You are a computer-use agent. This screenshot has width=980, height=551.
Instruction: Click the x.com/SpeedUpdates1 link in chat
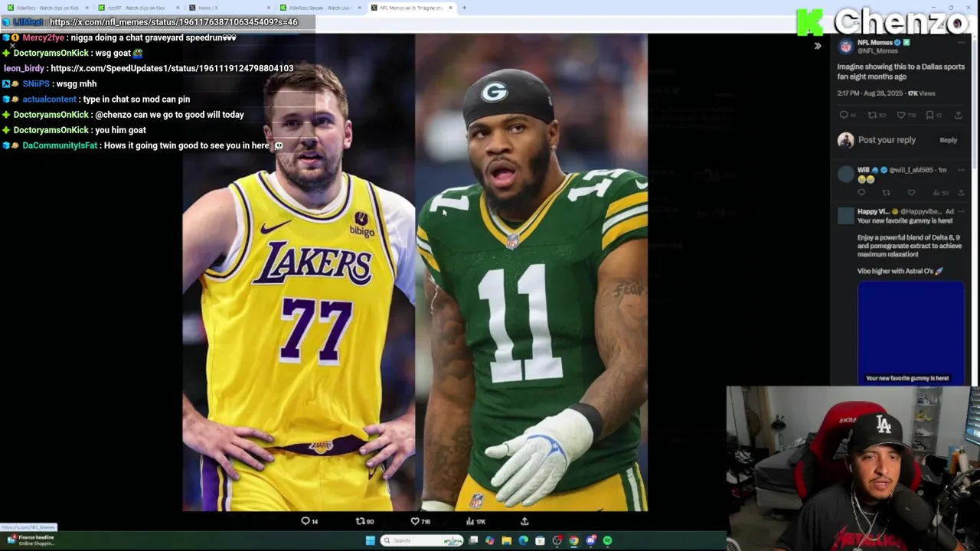[172, 68]
